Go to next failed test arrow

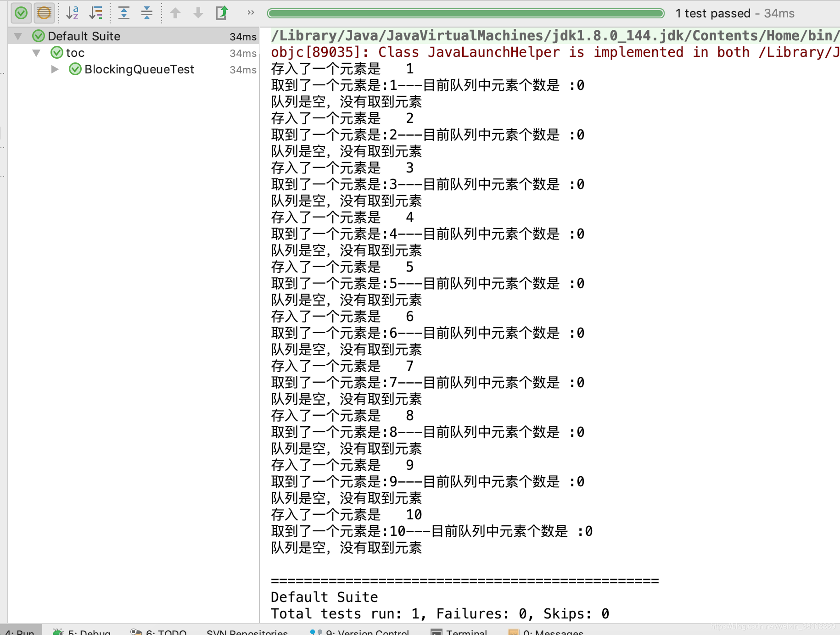198,13
